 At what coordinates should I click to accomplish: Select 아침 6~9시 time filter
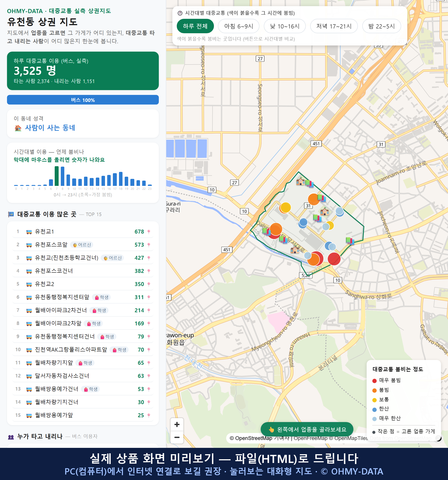(239, 26)
